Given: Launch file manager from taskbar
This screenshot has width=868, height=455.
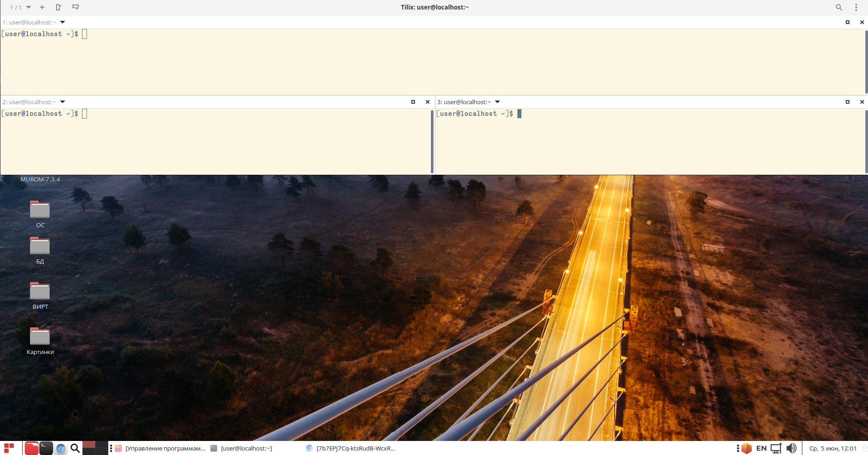Looking at the screenshot, I should (31, 448).
